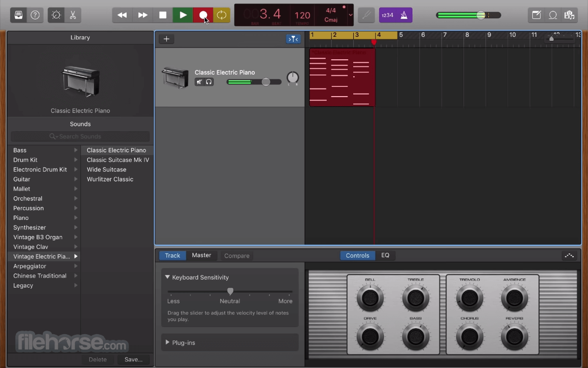The height and width of the screenshot is (368, 588).
Task: Toggle the Smart Controls dial button
Action: pyautogui.click(x=56, y=15)
